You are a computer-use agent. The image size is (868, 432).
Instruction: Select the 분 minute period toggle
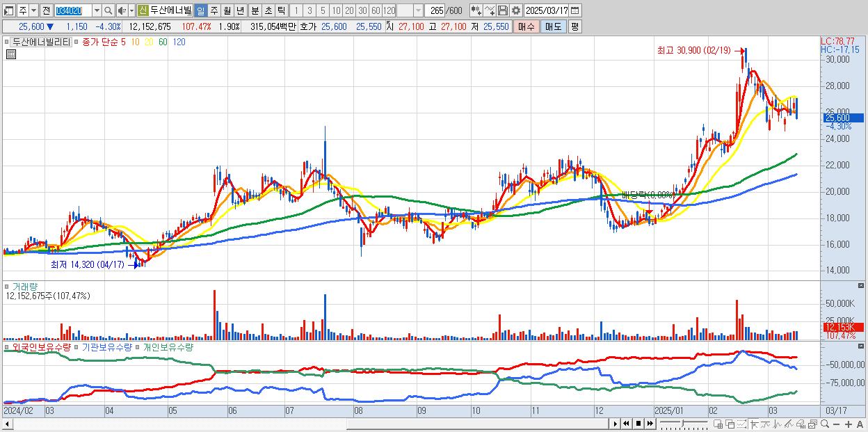tap(255, 10)
